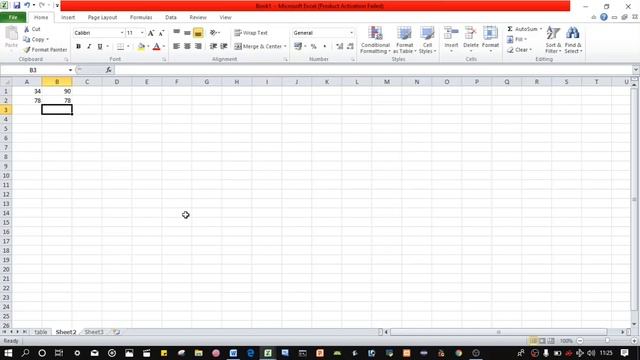640x360 pixels.
Task: Click Increase Indent icon
Action: (x=224, y=47)
